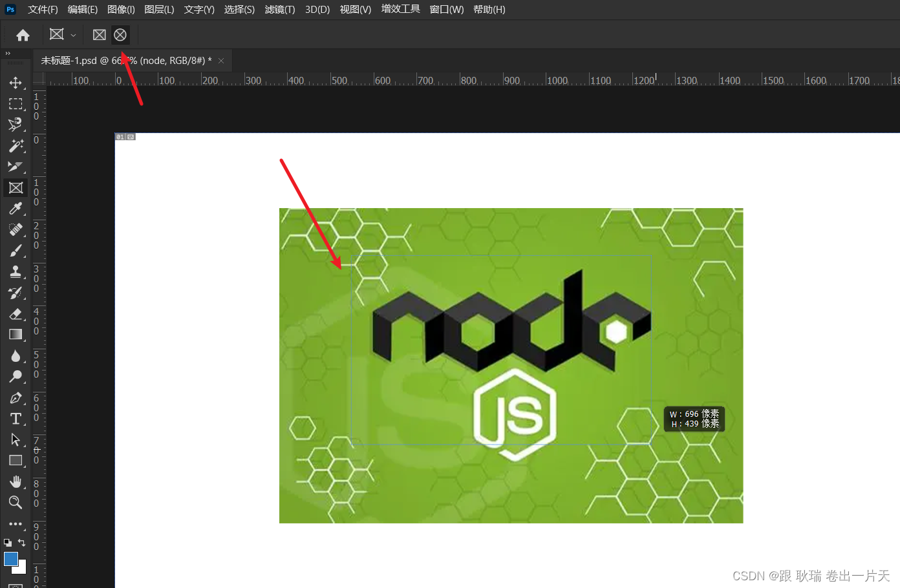Open the 图像(I) menu
Viewport: 900px width, 588px height.
point(121,10)
